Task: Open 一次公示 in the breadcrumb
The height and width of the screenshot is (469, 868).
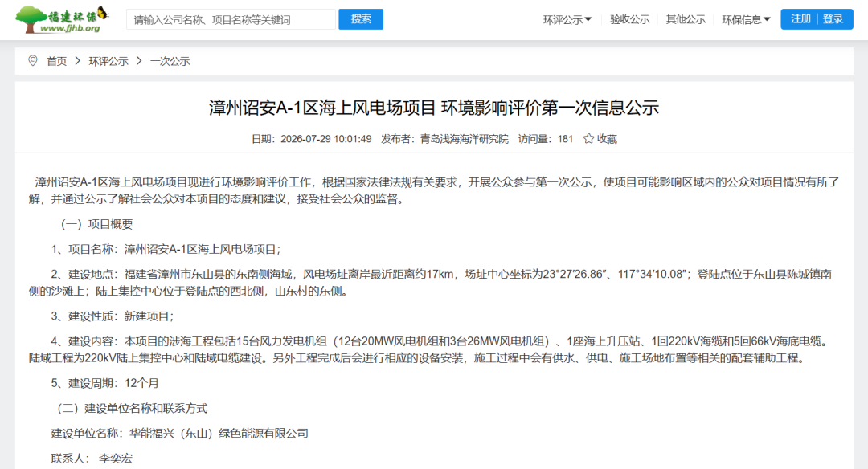Action: (x=170, y=61)
